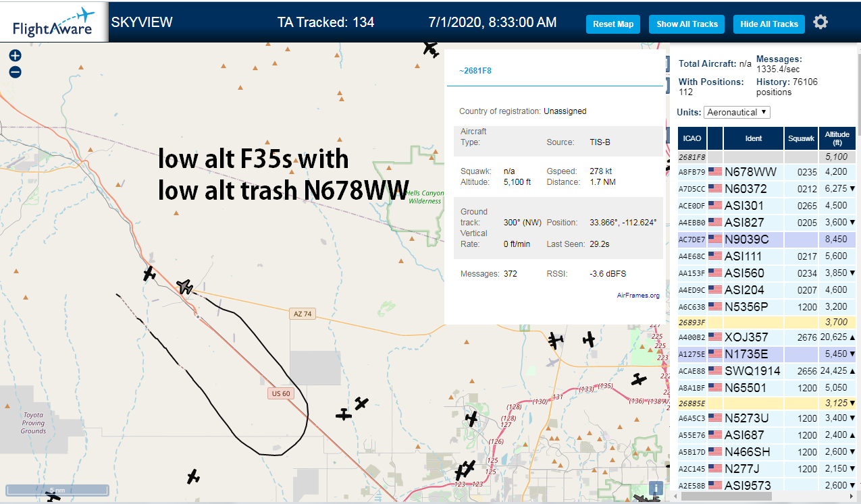Click the FlightAware logo
The image size is (861, 504).
tap(54, 22)
